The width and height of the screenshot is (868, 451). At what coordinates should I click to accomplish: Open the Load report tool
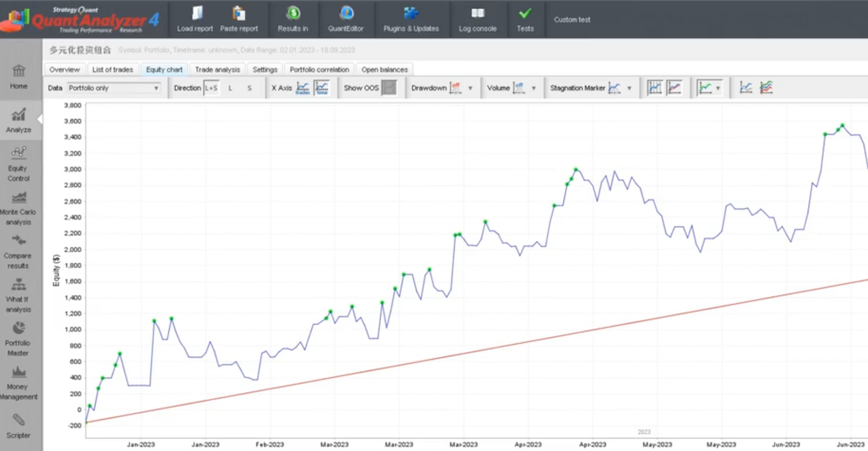coord(195,19)
